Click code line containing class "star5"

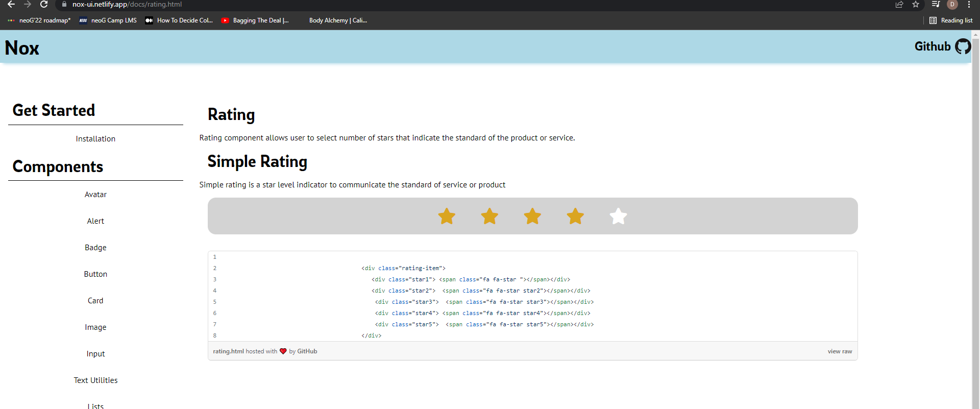click(x=484, y=324)
